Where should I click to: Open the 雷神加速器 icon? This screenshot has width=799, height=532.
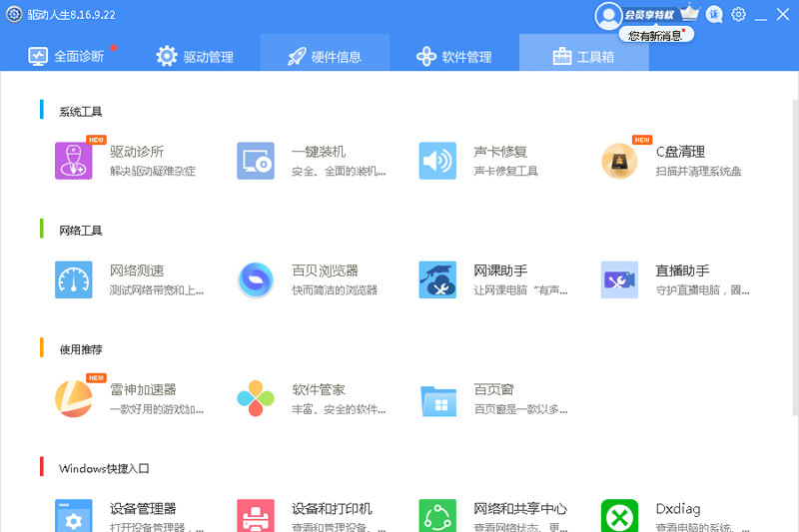click(74, 398)
